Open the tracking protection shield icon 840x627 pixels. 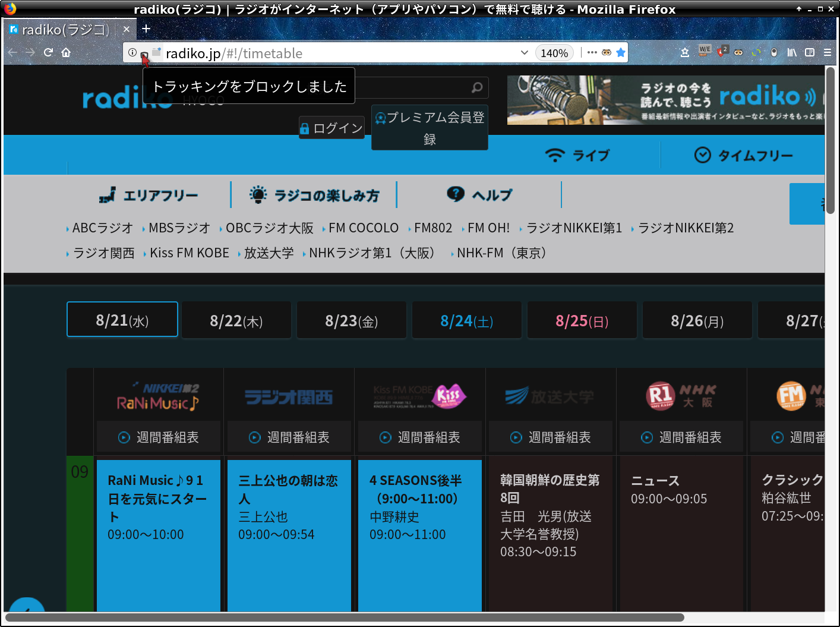(144, 53)
